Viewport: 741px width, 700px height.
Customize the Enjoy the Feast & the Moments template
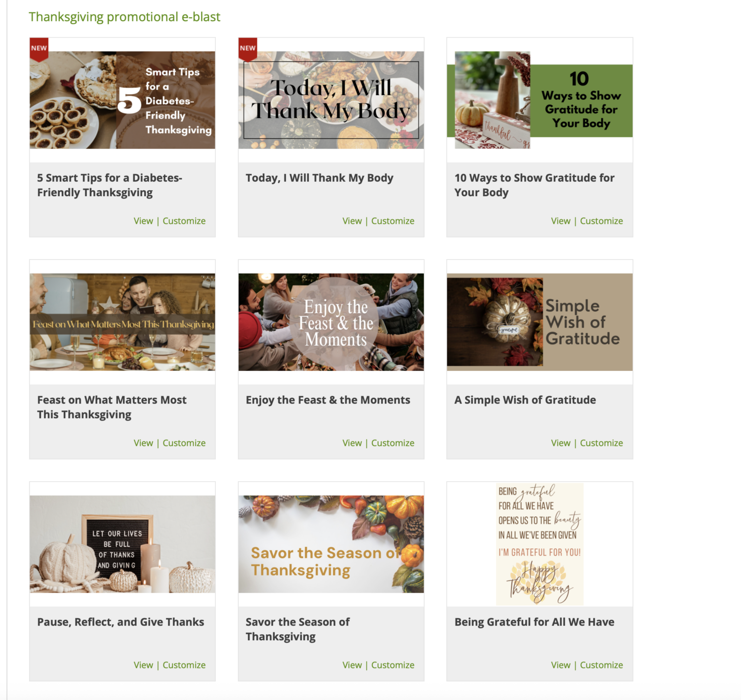click(393, 443)
